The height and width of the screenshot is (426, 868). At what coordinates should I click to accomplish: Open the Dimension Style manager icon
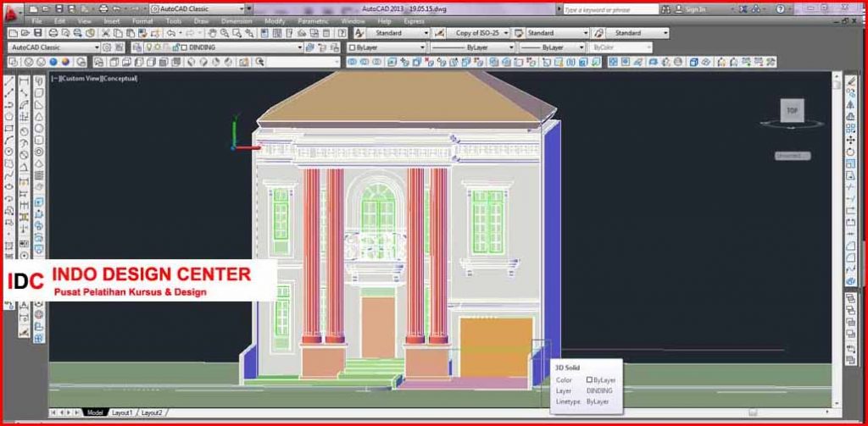(x=440, y=33)
